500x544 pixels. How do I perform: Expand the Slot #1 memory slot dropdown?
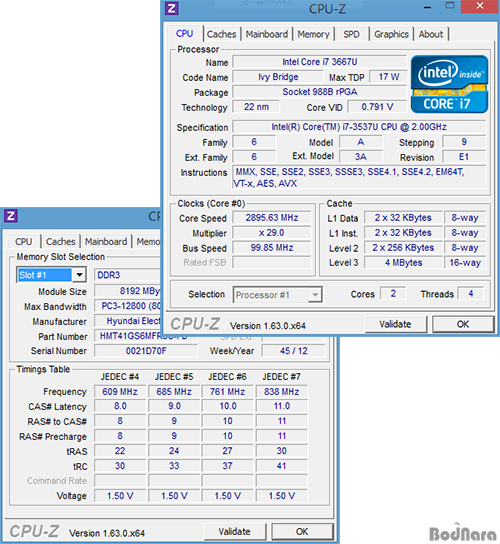pos(79,275)
